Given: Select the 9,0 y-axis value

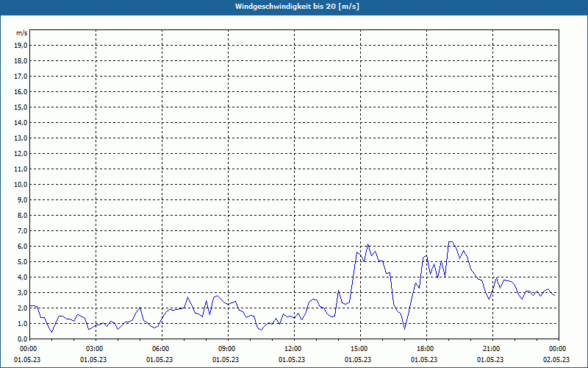Looking at the screenshot, I should (x=22, y=199).
